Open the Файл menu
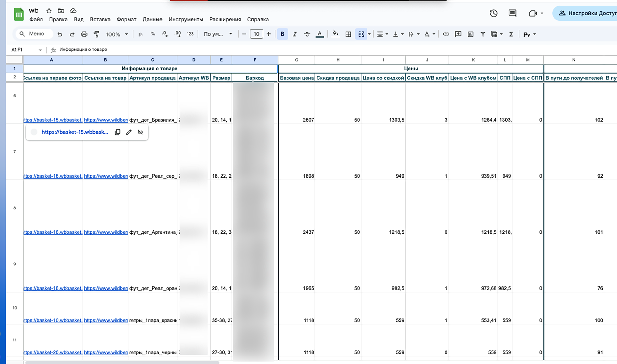 36,19
